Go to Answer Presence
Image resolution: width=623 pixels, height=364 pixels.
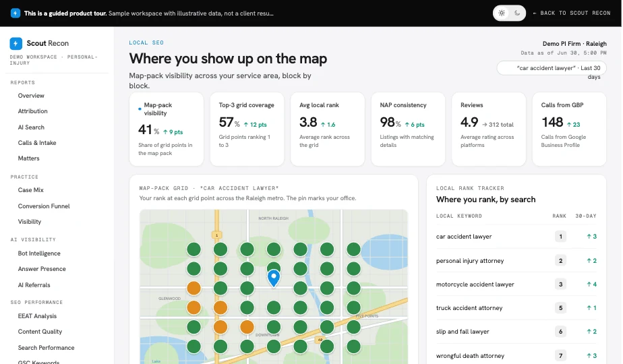coord(42,269)
